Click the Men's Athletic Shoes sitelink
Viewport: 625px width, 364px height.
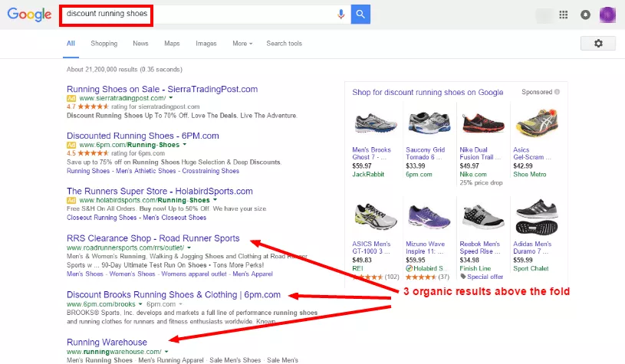[x=146, y=171]
